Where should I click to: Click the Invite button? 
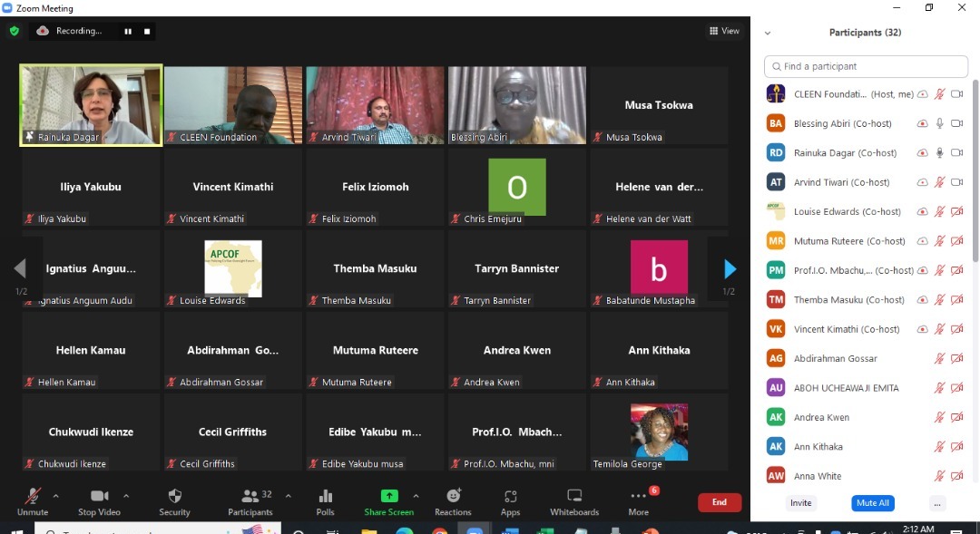800,503
